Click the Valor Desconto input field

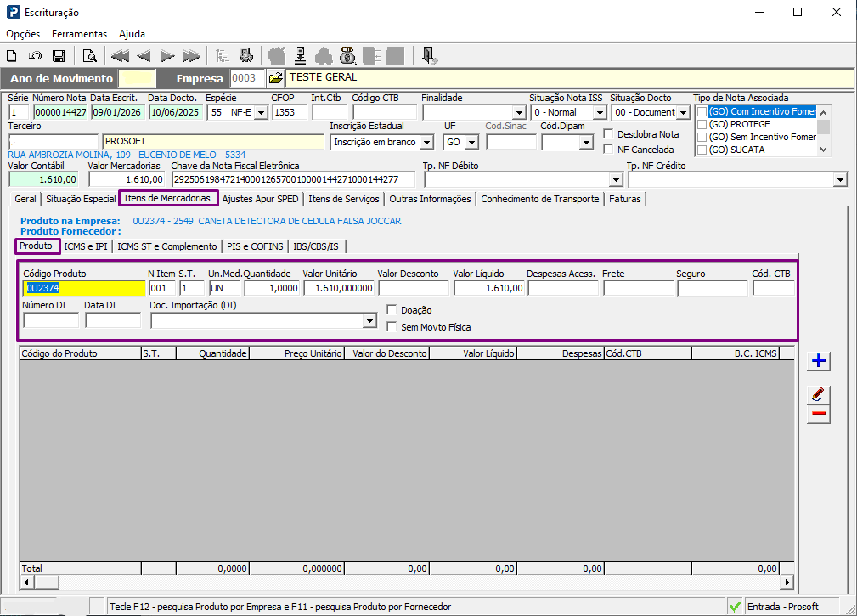tap(414, 288)
